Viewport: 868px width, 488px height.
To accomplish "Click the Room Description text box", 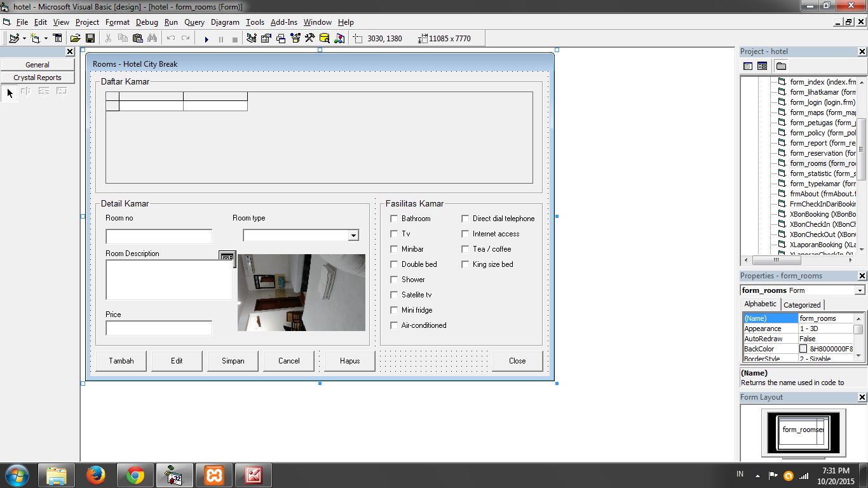I will click(x=170, y=280).
